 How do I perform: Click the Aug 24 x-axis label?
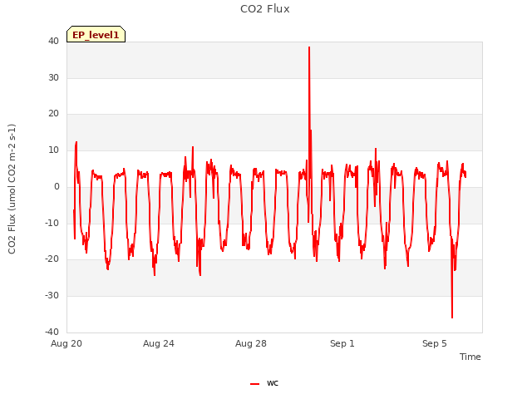tap(159, 343)
